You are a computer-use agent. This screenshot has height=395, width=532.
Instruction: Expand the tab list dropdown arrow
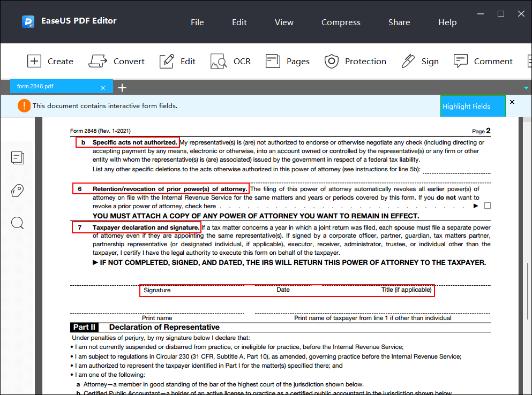(x=526, y=88)
